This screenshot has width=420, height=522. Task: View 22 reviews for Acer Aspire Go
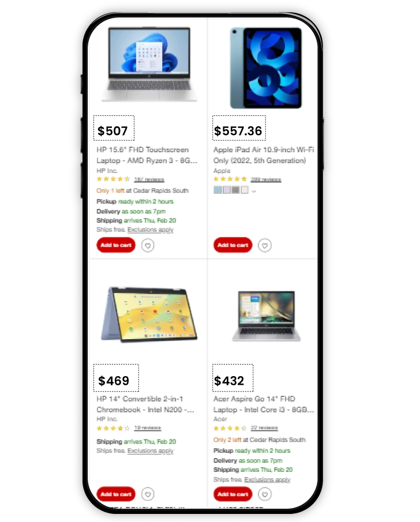264,428
